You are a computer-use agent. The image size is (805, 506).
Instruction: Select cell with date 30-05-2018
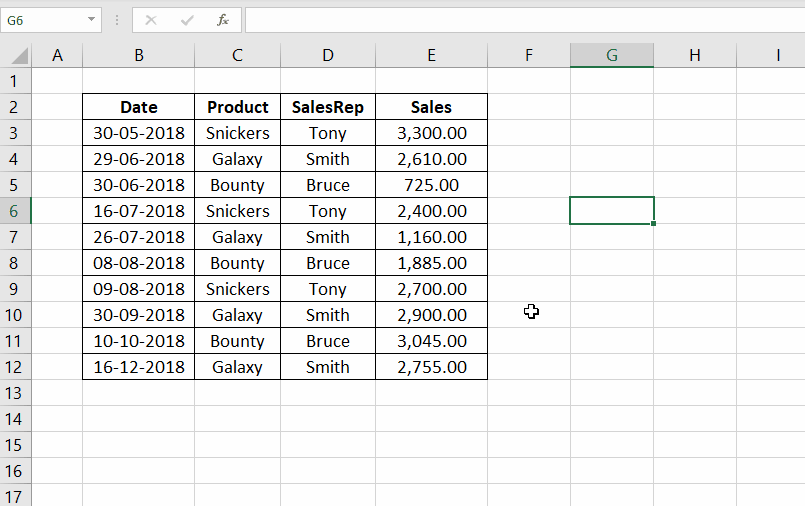click(x=139, y=133)
